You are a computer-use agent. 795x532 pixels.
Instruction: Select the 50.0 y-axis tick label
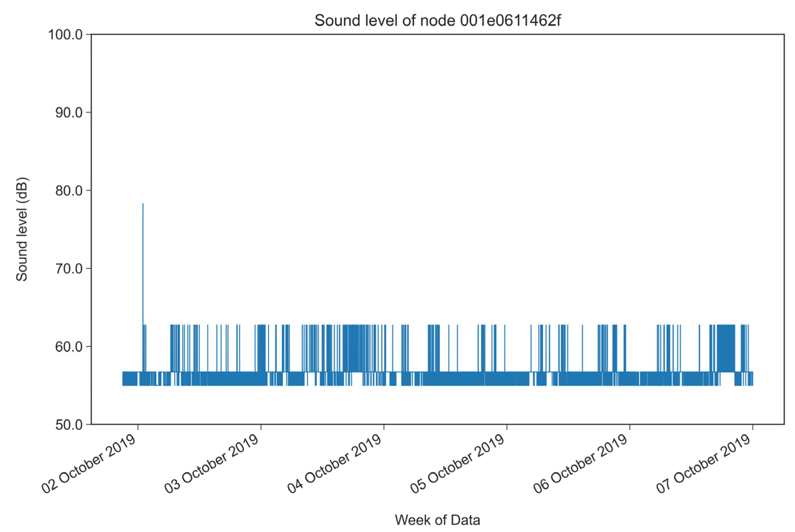pyautogui.click(x=69, y=425)
